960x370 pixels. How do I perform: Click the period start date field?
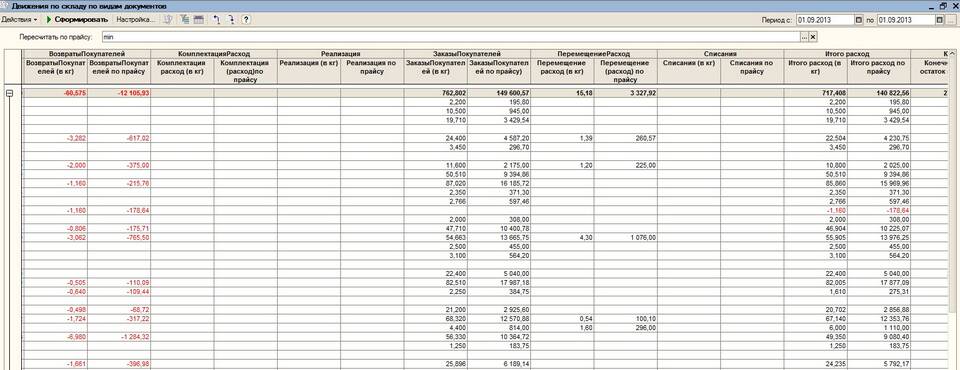[825, 20]
